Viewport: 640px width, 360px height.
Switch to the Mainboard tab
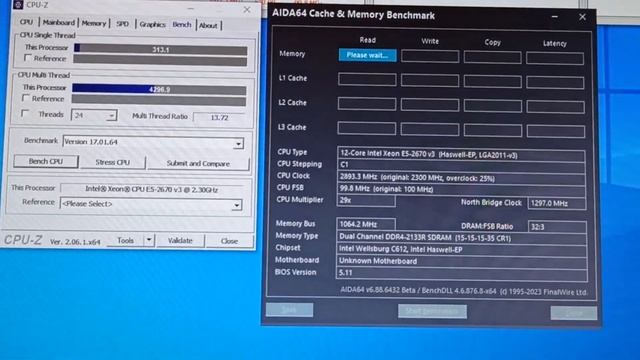pyautogui.click(x=59, y=23)
